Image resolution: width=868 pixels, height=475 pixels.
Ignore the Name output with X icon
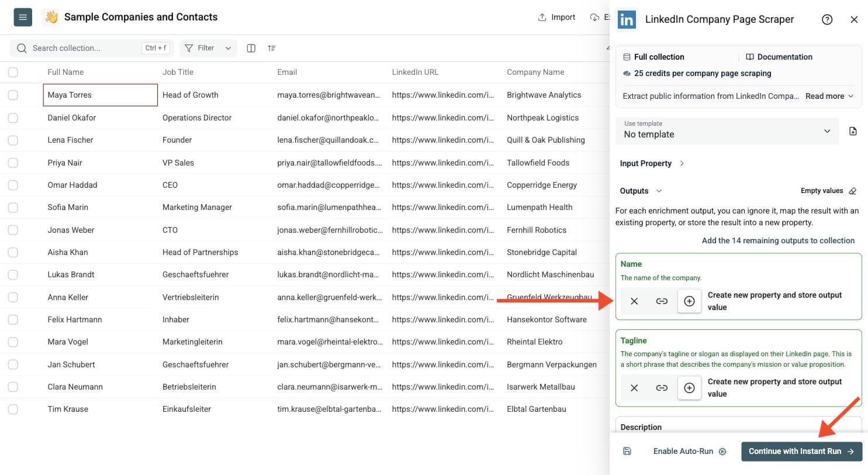[x=634, y=301]
